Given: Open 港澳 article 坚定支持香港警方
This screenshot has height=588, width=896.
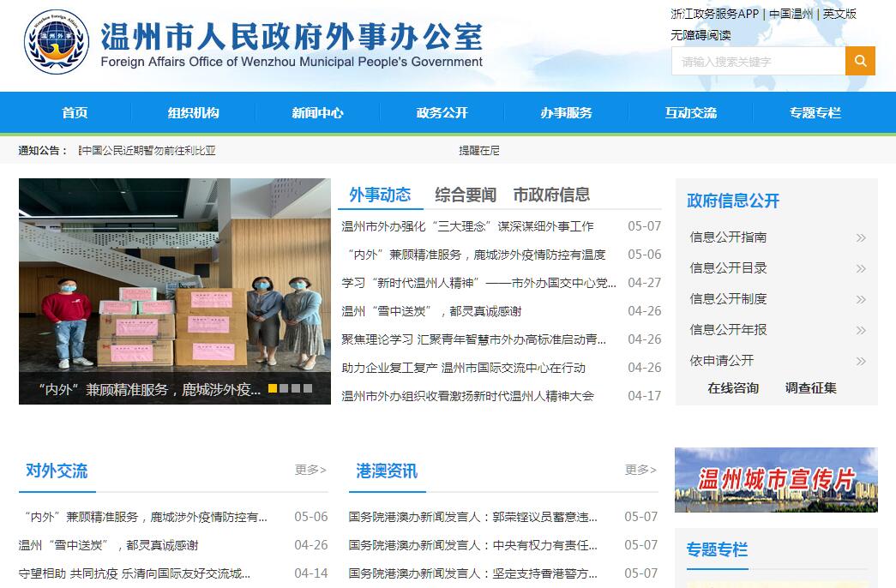Looking at the screenshot, I should (473, 573).
